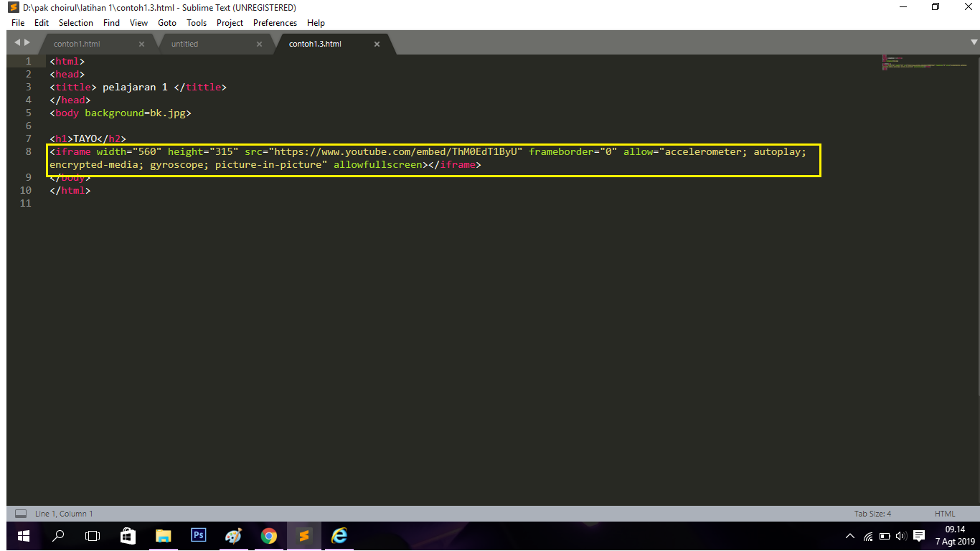Launch Google Chrome from taskbar
Image resolution: width=980 pixels, height=551 pixels.
pyautogui.click(x=269, y=536)
